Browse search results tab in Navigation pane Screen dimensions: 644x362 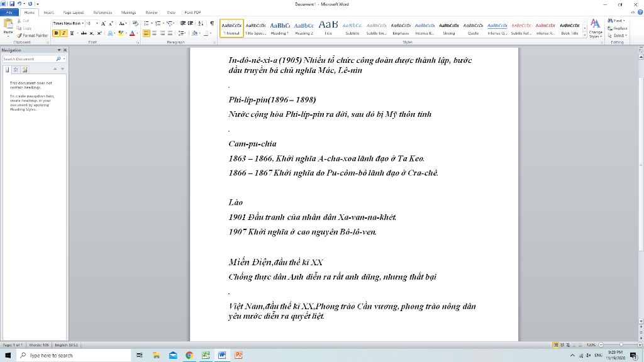click(25, 70)
